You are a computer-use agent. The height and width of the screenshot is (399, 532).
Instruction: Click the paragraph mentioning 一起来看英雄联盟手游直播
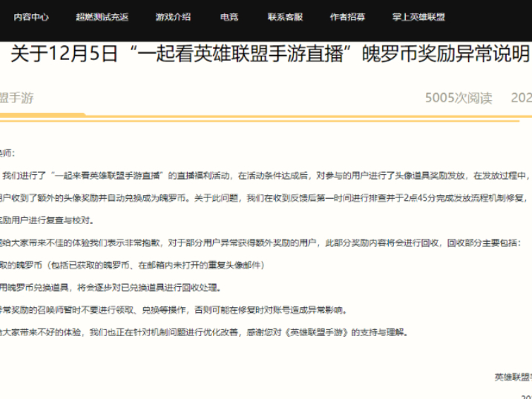(266, 176)
